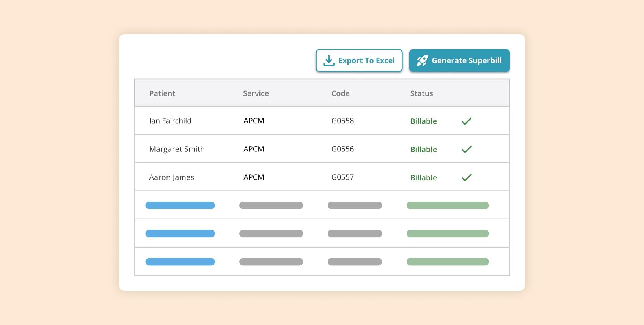This screenshot has height=325, width=644.
Task: Click code G0558
Action: (x=342, y=121)
